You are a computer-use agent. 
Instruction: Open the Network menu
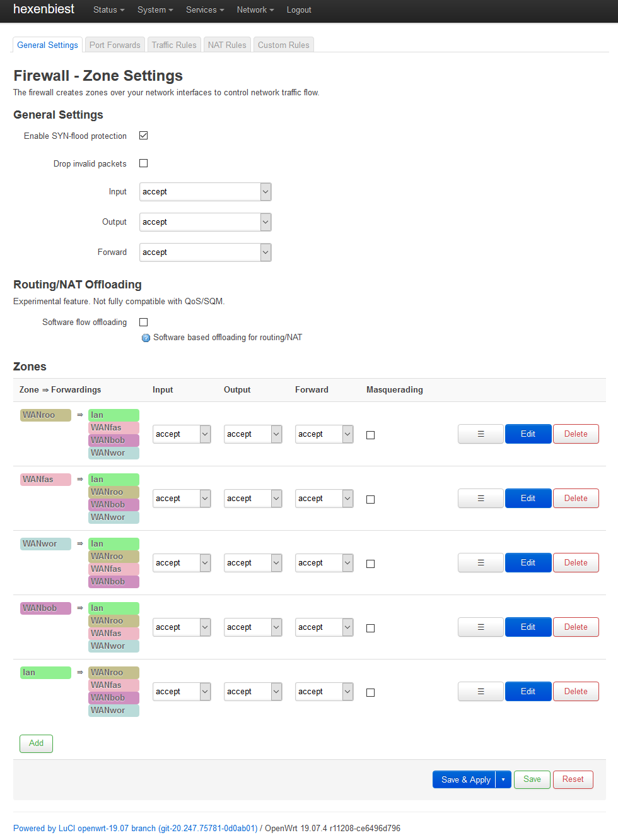[255, 10]
